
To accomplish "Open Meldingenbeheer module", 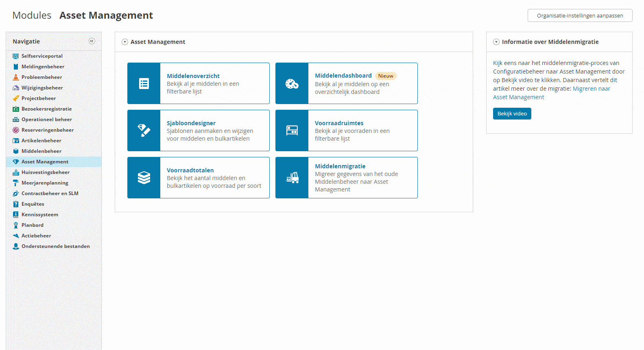I will 43,67.
